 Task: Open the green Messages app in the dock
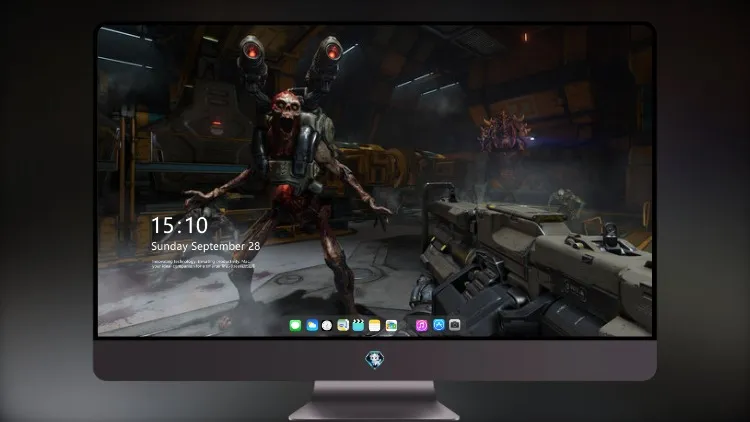tap(295, 326)
